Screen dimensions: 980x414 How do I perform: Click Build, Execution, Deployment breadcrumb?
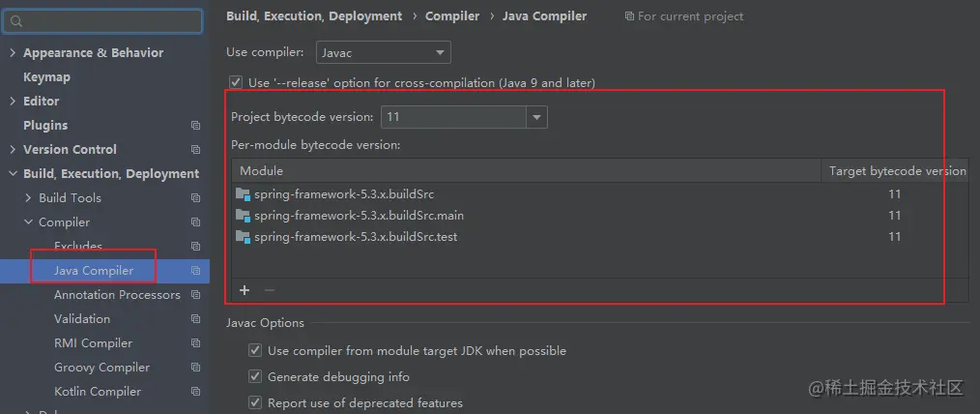pos(314,16)
